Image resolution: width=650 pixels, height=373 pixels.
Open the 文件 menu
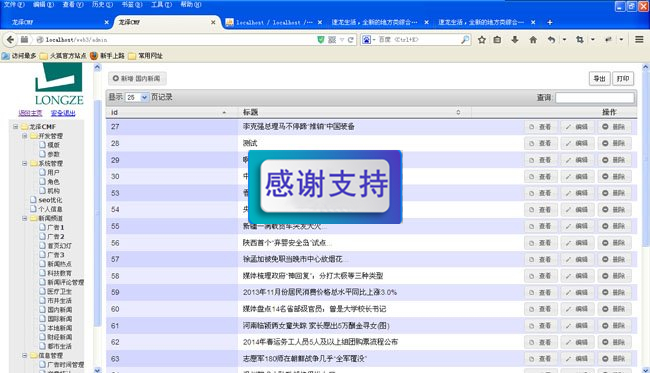point(14,4)
